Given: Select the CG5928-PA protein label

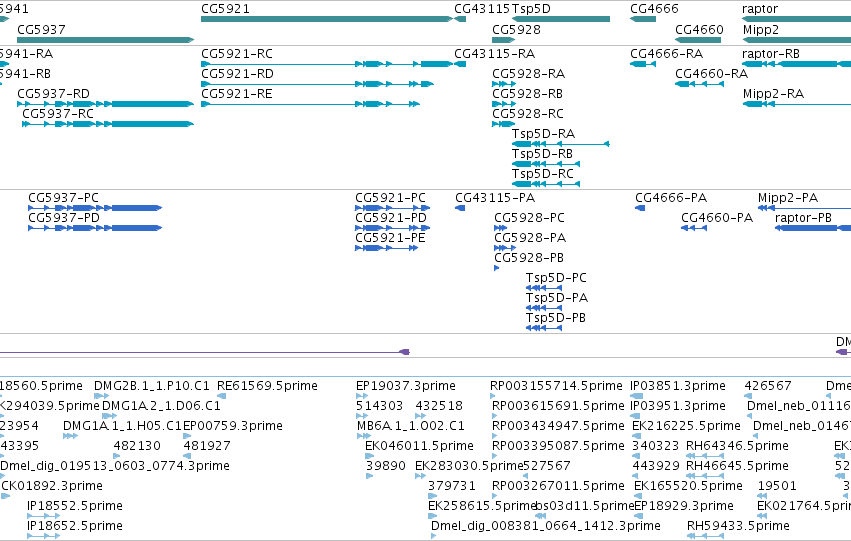Looking at the screenshot, I should [x=530, y=238].
